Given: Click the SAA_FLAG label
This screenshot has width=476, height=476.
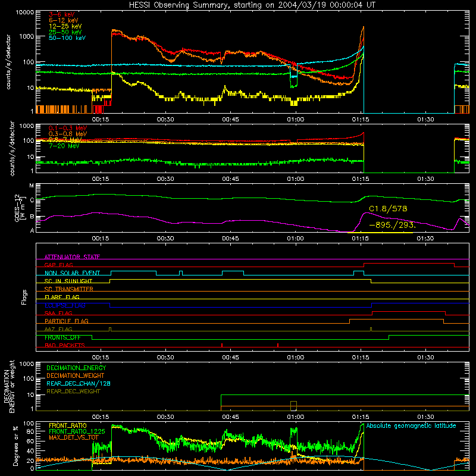Looking at the screenshot, I should pos(58,313).
